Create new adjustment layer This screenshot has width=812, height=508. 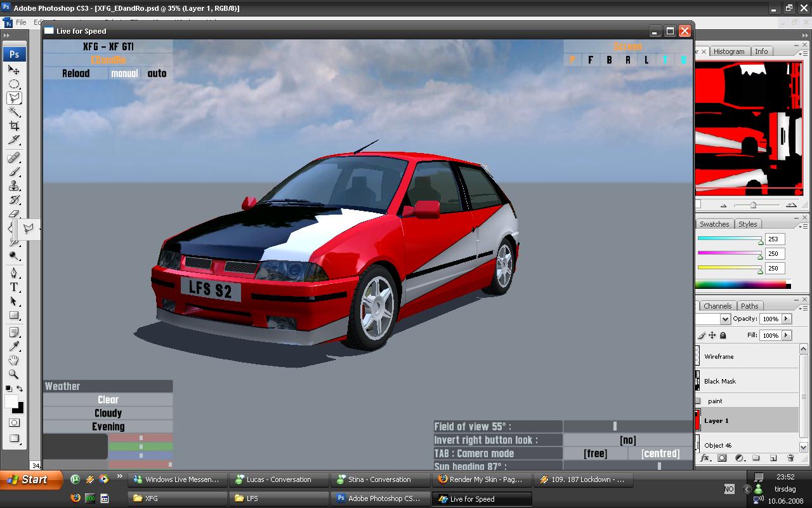click(739, 458)
